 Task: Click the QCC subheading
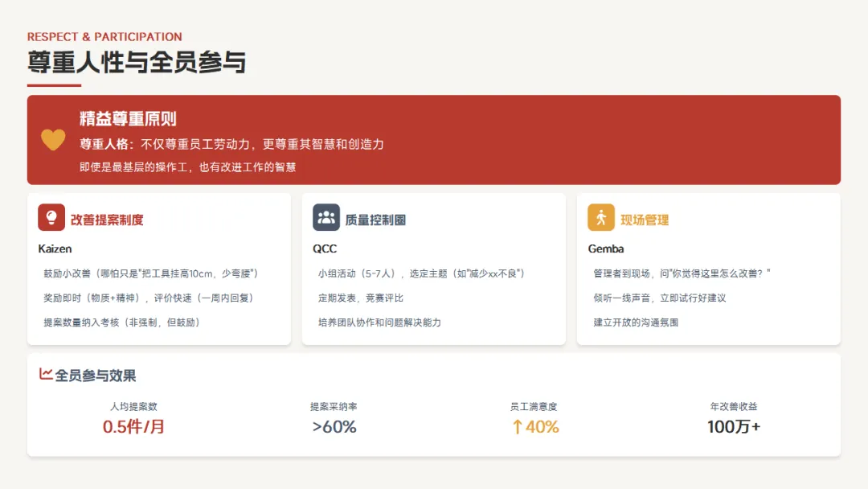coord(325,249)
